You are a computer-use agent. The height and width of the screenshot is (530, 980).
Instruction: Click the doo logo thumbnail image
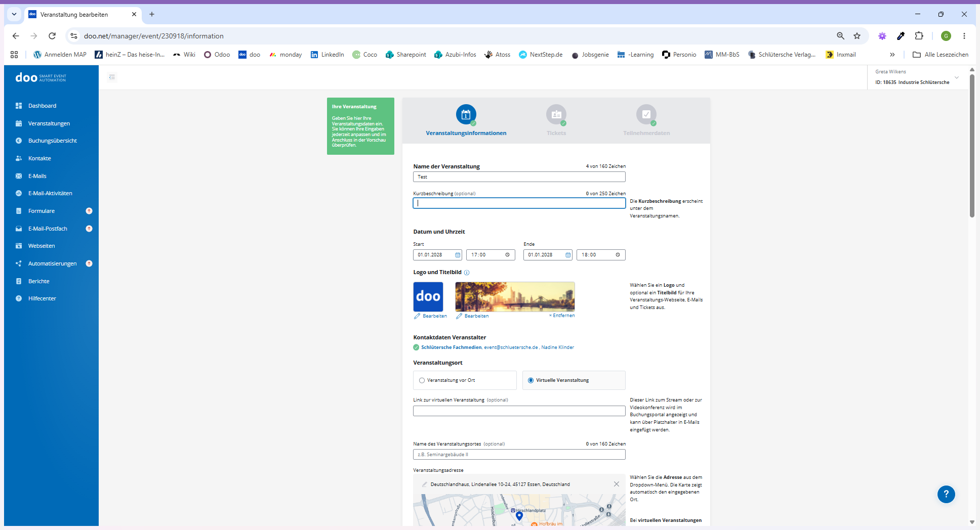(428, 297)
